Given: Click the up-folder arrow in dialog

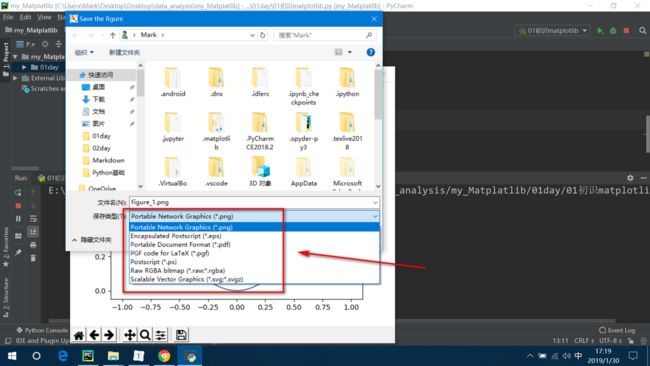Looking at the screenshot, I should 112,35.
